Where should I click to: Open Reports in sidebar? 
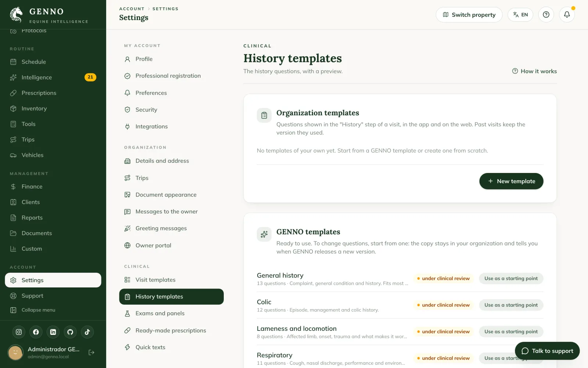(x=53, y=217)
